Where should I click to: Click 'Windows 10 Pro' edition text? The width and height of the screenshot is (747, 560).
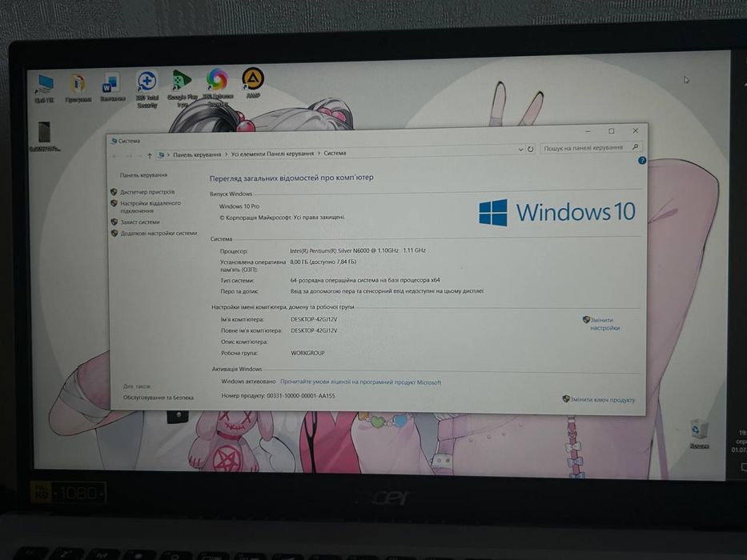(239, 206)
